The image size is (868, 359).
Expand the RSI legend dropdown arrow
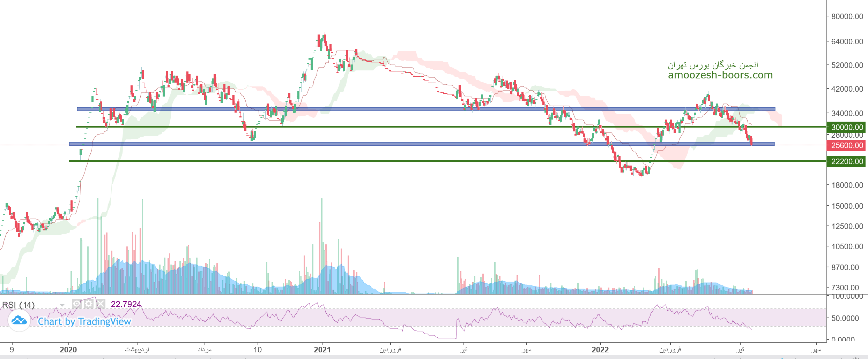coord(62,305)
